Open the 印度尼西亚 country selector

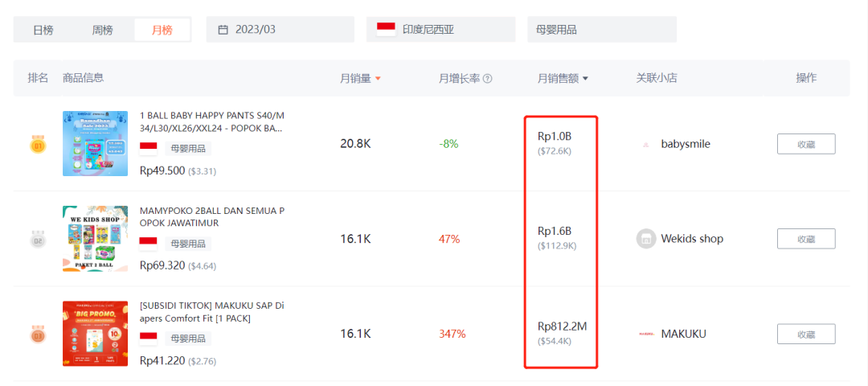(440, 30)
